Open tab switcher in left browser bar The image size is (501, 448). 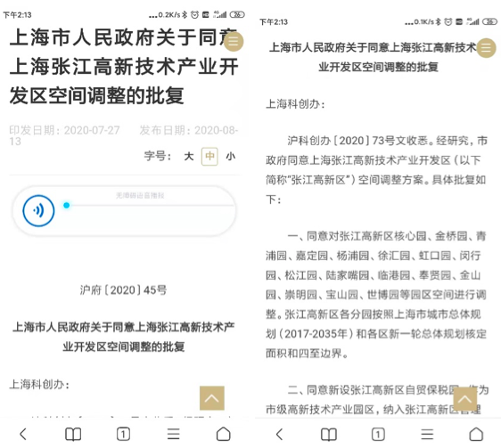[x=123, y=435]
